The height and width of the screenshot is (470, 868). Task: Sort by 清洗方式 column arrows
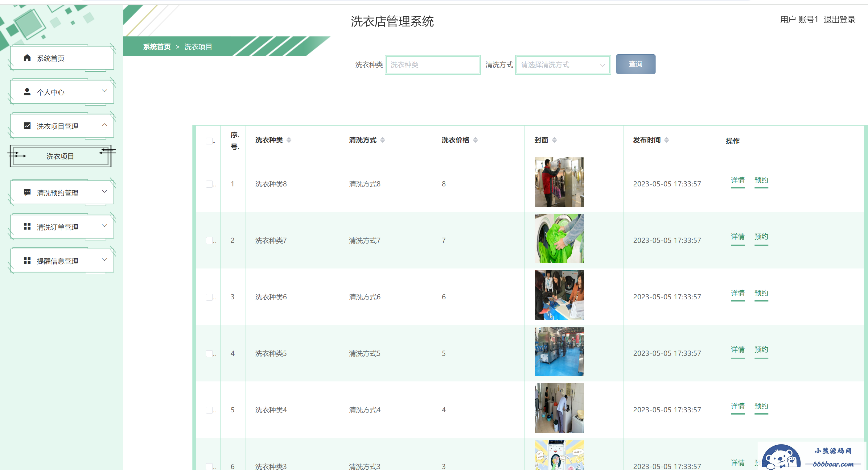(382, 140)
